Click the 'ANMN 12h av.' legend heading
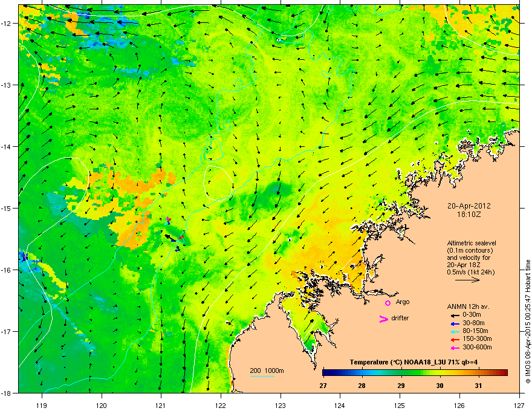 [468, 306]
